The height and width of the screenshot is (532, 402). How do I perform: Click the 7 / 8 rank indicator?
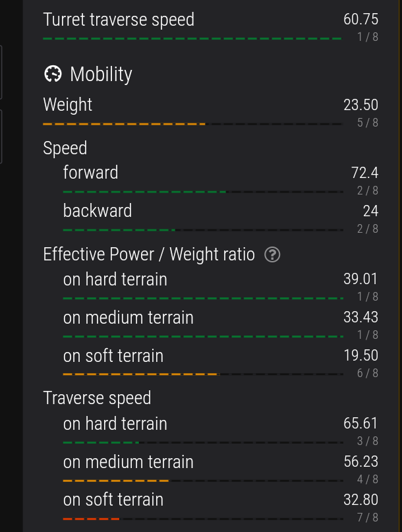(367, 517)
